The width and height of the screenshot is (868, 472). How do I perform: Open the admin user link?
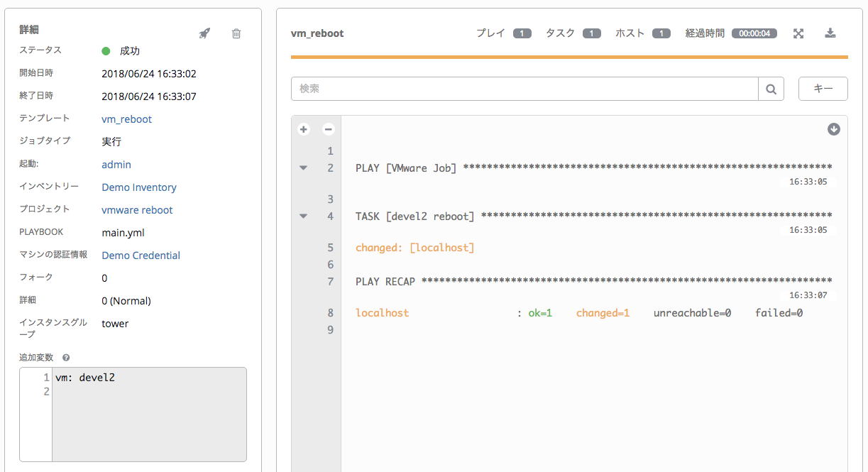116,165
